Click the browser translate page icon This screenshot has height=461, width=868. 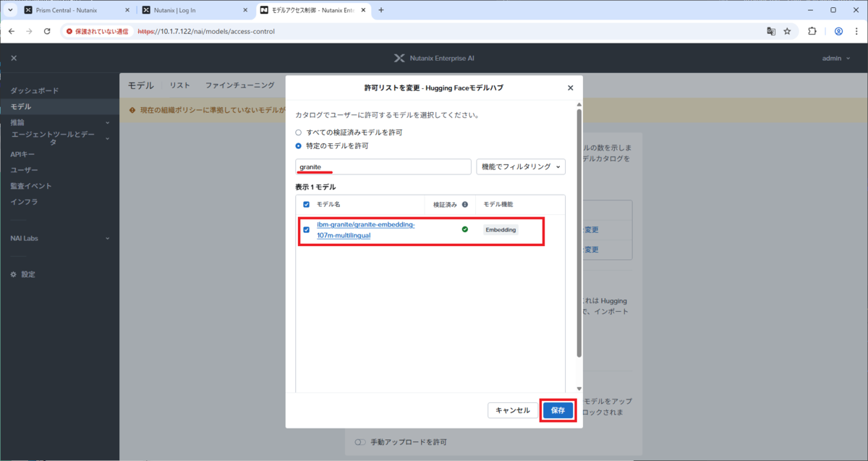pos(771,31)
